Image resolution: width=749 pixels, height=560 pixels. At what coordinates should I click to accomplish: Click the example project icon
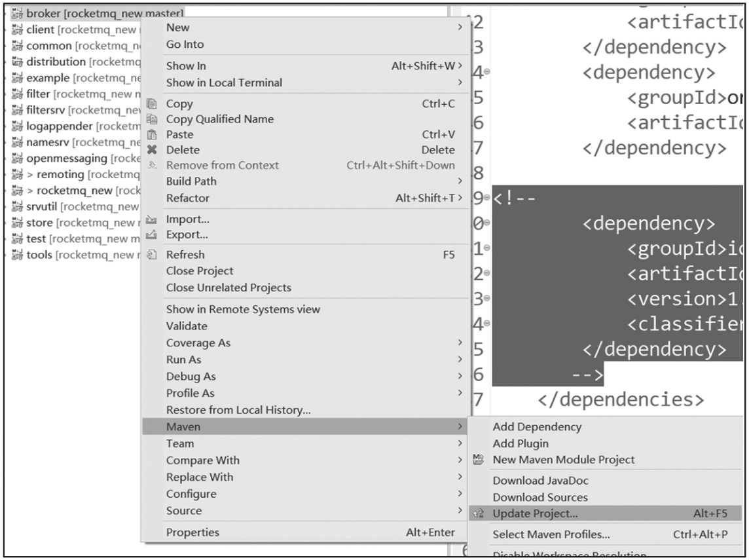pyautogui.click(x=17, y=78)
